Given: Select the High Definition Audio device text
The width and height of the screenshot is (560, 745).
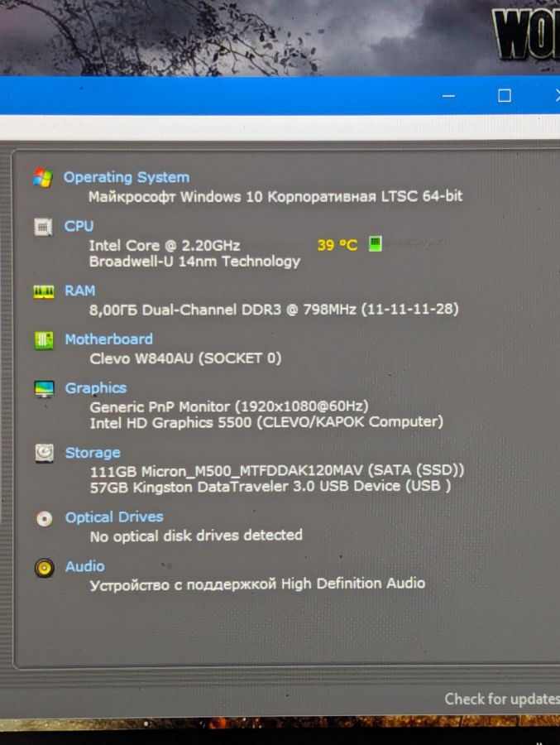Looking at the screenshot, I should pos(257,584).
